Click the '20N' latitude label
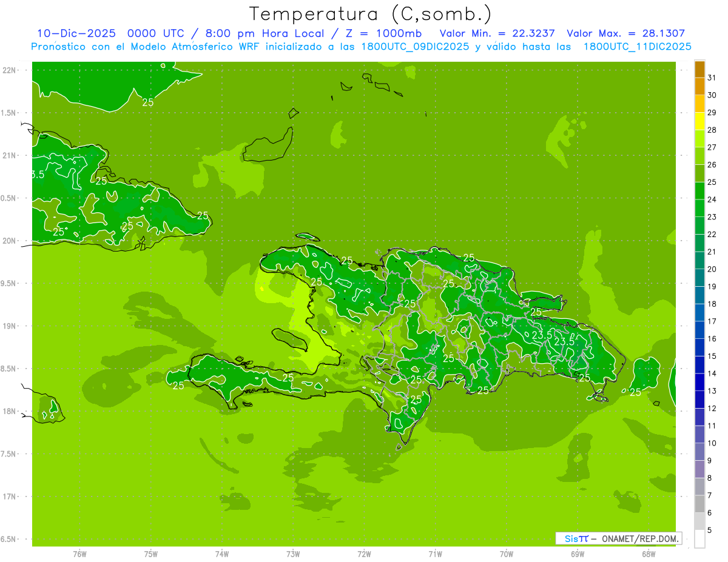The image size is (728, 562). pyautogui.click(x=8, y=241)
